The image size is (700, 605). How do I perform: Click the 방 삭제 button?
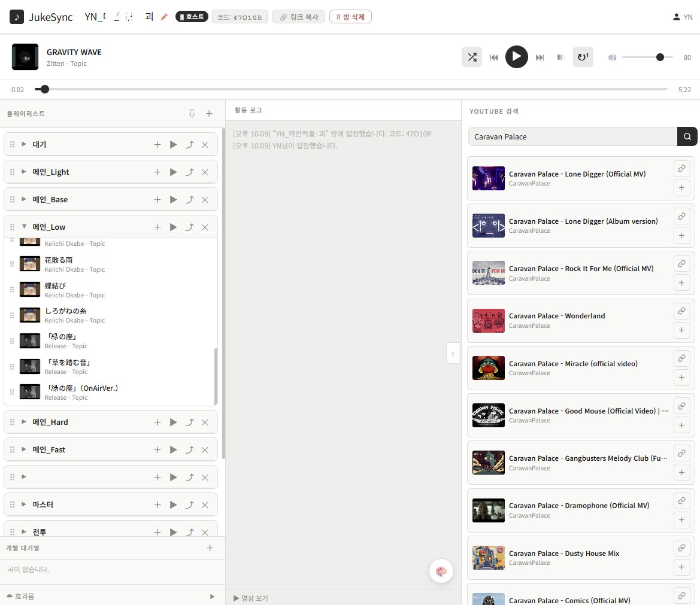pos(350,17)
